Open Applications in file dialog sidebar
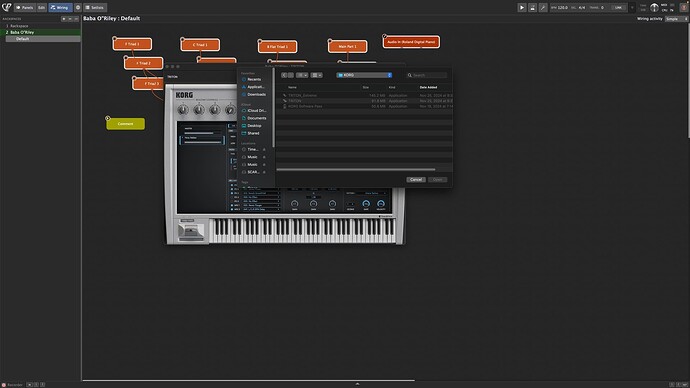The image size is (690, 388). pos(253,87)
